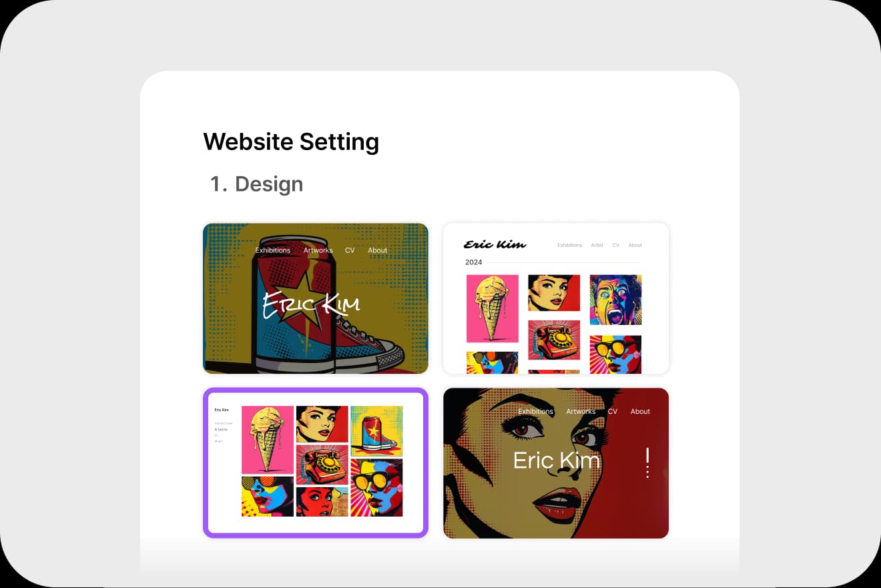Open CV link in the sneaker template
Image resolution: width=881 pixels, height=588 pixels.
point(350,250)
